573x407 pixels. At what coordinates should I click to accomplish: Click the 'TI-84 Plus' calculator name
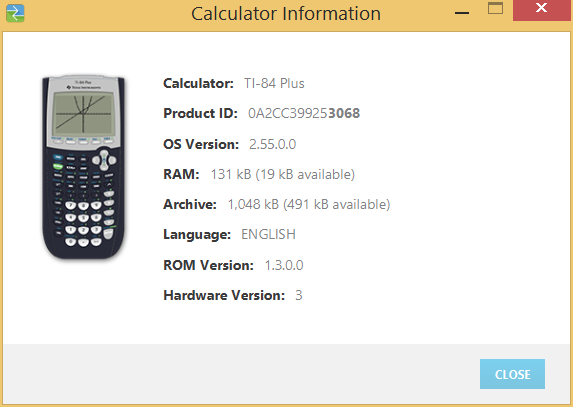(274, 83)
